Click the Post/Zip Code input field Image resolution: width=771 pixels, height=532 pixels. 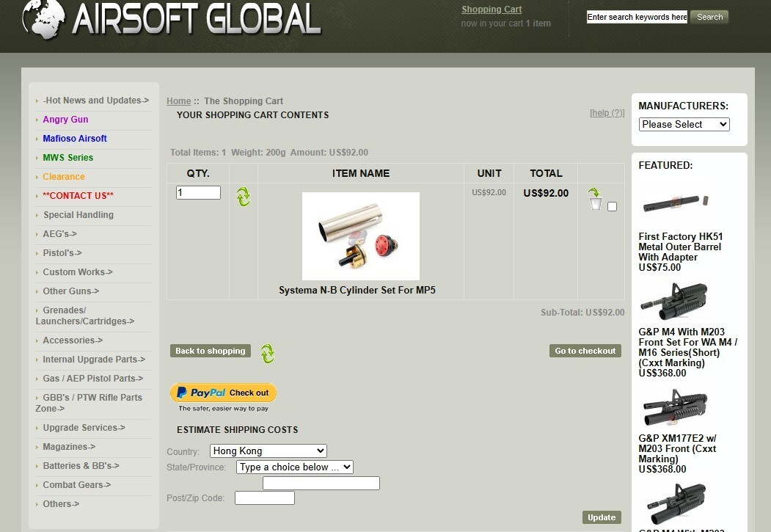[265, 498]
